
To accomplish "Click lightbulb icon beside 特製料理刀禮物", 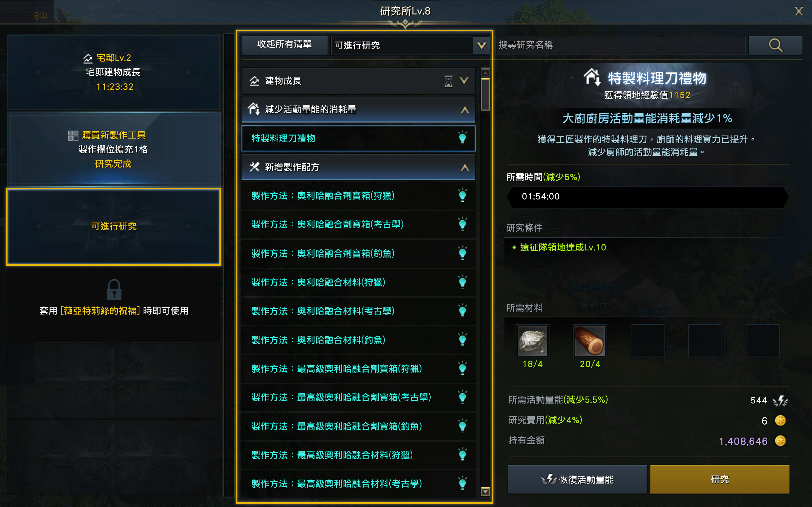I will (462, 138).
